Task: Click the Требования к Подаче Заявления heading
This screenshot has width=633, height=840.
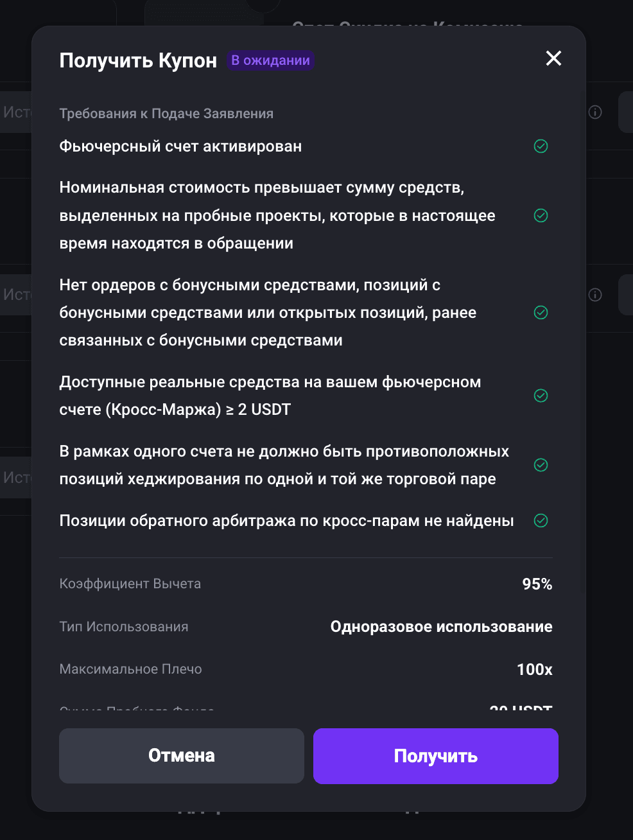Action: point(166,114)
